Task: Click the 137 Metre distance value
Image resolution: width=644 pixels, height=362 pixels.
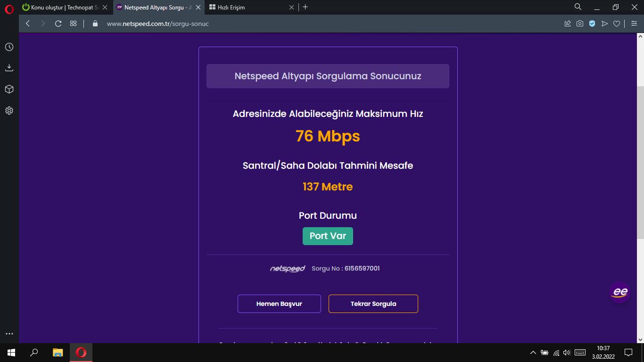Action: coord(328,187)
